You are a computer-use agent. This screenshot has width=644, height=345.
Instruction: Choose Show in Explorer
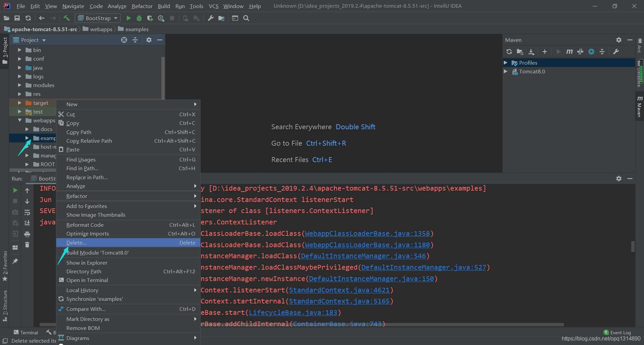(128, 263)
